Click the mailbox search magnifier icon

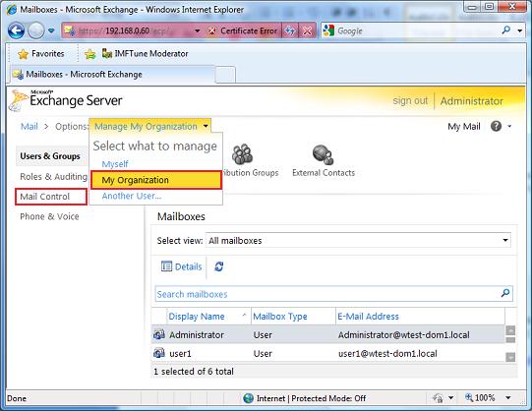click(505, 293)
